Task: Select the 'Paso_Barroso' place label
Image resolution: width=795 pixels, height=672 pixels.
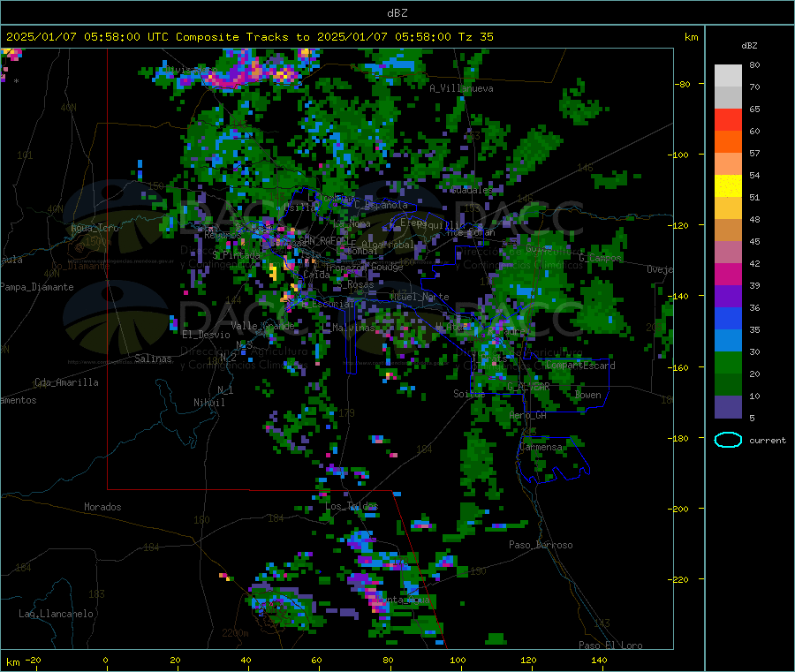Action: coord(541,545)
